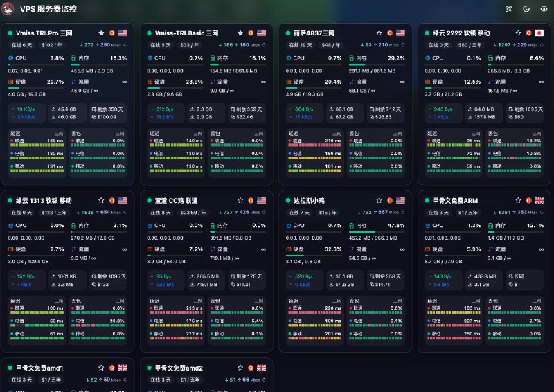Toggle dark mode with the moon icon
The height and width of the screenshot is (392, 554).
(x=526, y=9)
